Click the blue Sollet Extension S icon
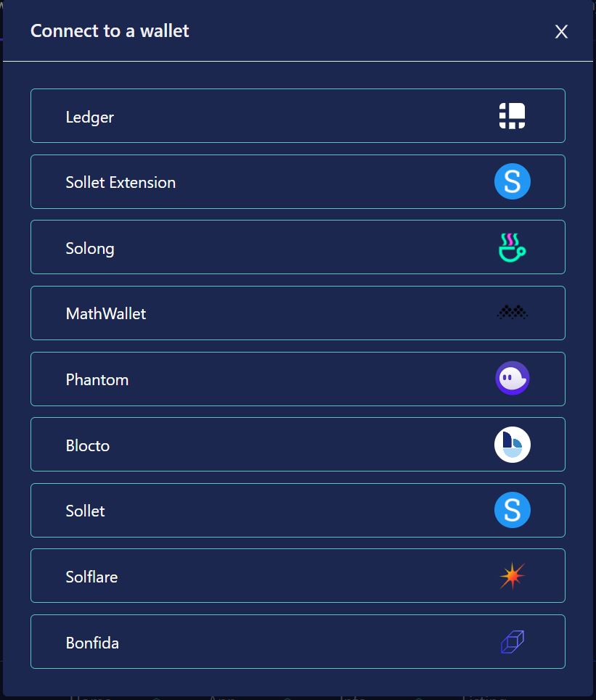 512,181
